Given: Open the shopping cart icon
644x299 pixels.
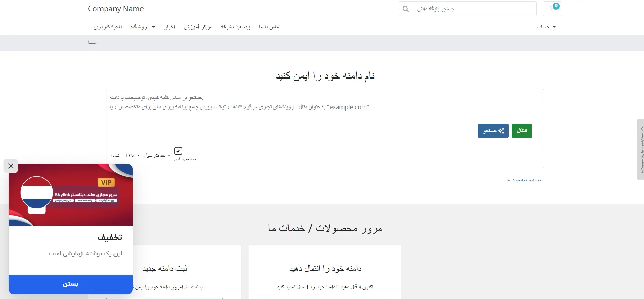Looking at the screenshot, I should pos(552,9).
